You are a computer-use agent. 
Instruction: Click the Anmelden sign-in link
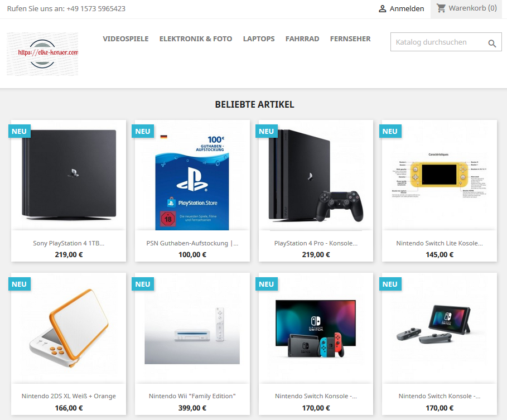pyautogui.click(x=407, y=9)
